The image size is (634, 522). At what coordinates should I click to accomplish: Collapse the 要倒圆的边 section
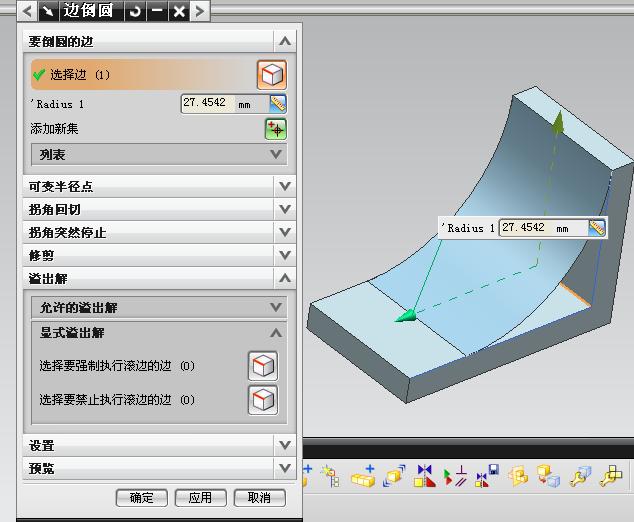(285, 41)
